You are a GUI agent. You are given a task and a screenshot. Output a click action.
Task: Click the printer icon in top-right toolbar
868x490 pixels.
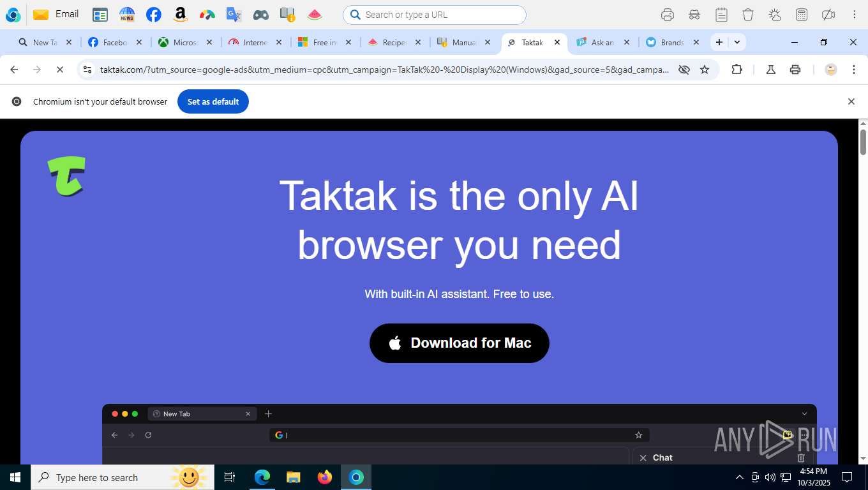[x=668, y=15]
